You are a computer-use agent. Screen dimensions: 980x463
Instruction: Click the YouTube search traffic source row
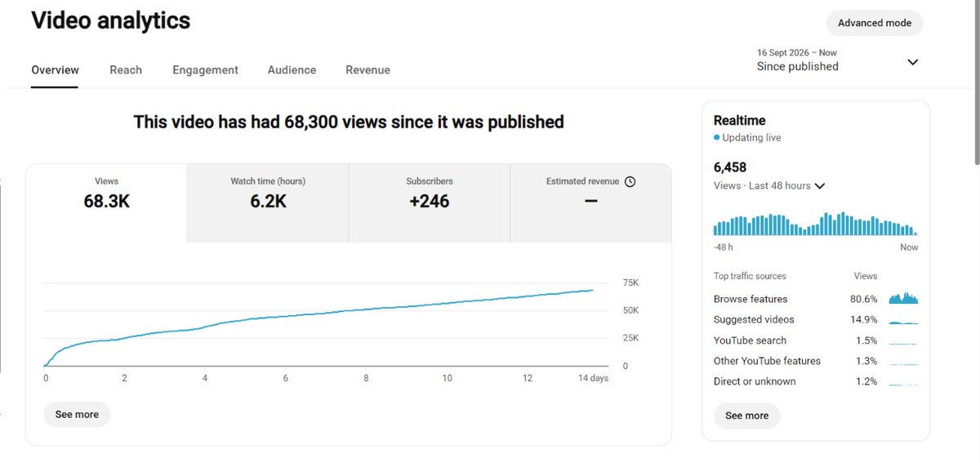point(816,341)
